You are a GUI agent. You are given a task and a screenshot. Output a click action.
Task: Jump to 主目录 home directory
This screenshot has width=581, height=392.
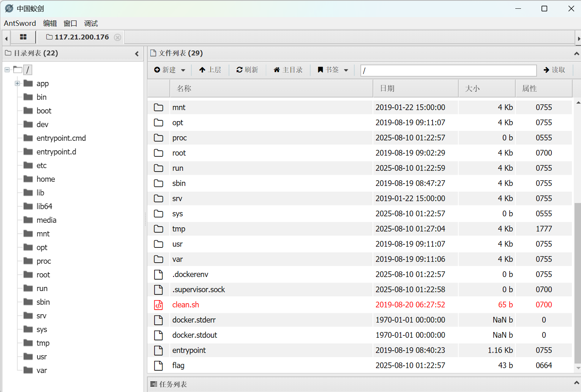pyautogui.click(x=288, y=70)
